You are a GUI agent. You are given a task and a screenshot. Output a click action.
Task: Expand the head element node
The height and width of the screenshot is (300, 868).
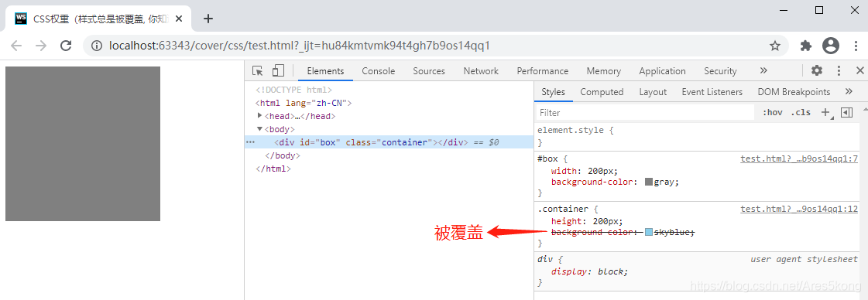coord(260,115)
